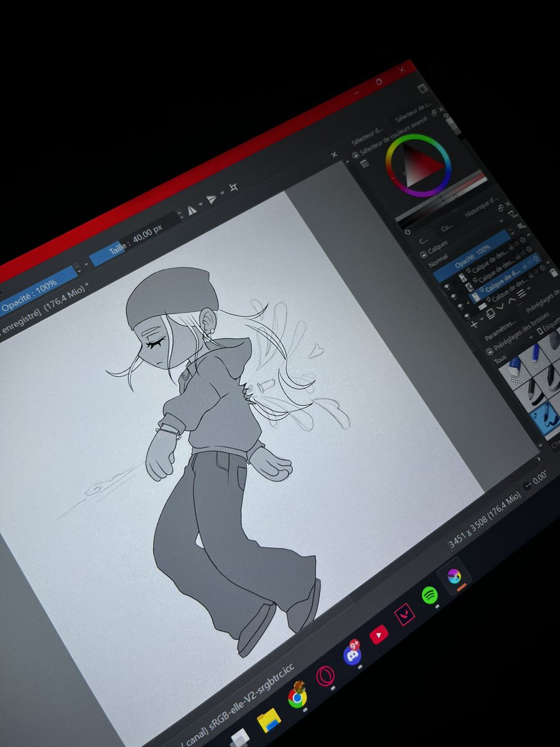Open color selector settings icon beside the wheel

(365, 164)
